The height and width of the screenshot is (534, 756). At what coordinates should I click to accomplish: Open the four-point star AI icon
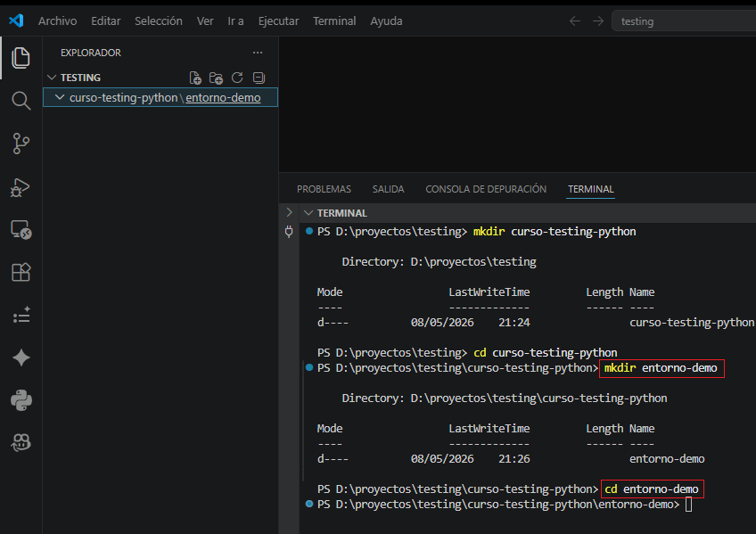click(21, 357)
